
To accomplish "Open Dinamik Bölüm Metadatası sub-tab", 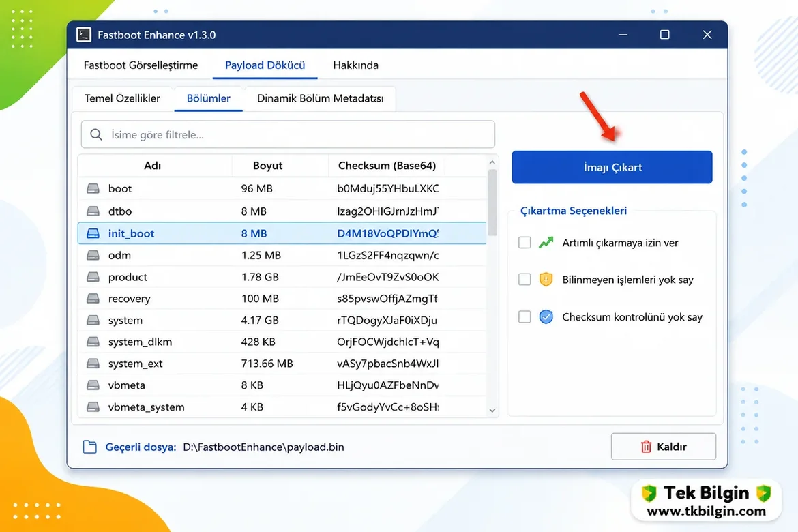I will pyautogui.click(x=320, y=98).
